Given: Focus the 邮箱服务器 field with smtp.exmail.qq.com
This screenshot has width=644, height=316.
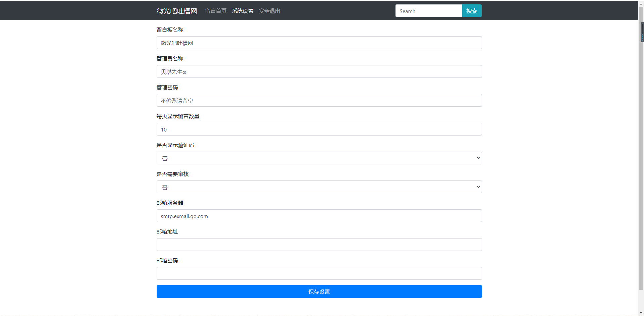Looking at the screenshot, I should (x=319, y=216).
